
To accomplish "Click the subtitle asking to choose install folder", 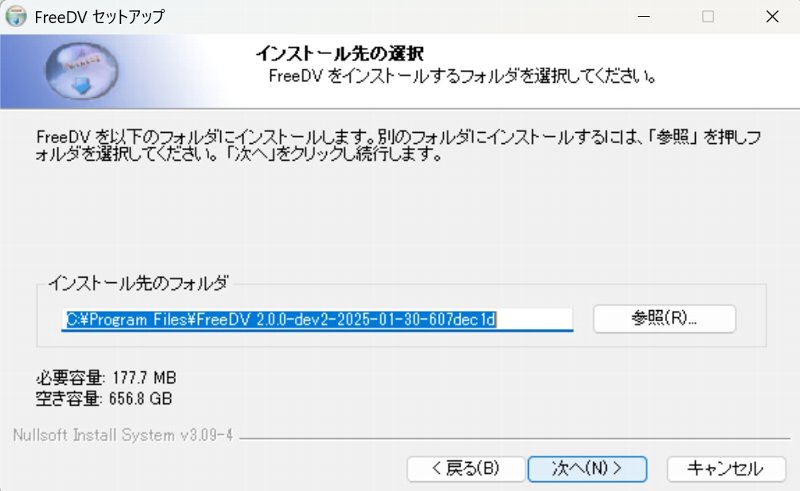I will tap(462, 76).
